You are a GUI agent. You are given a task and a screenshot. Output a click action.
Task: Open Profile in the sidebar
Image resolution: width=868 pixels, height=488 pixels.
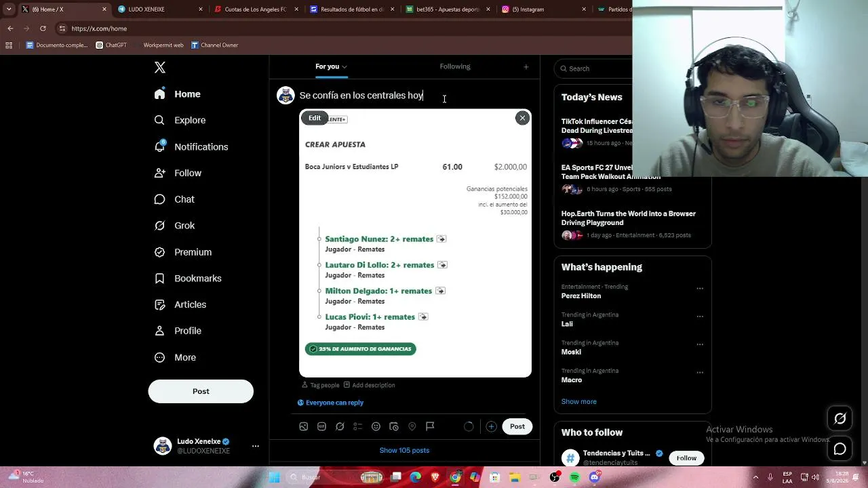(x=178, y=331)
